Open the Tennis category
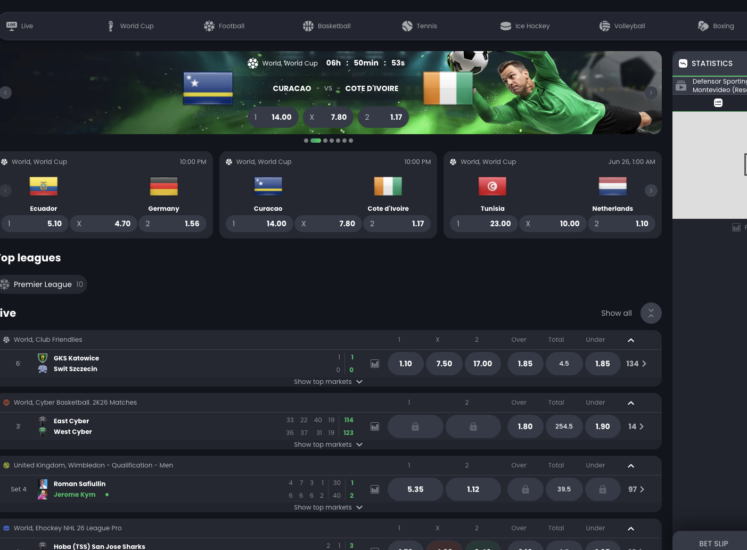The width and height of the screenshot is (747, 550). pos(419,26)
